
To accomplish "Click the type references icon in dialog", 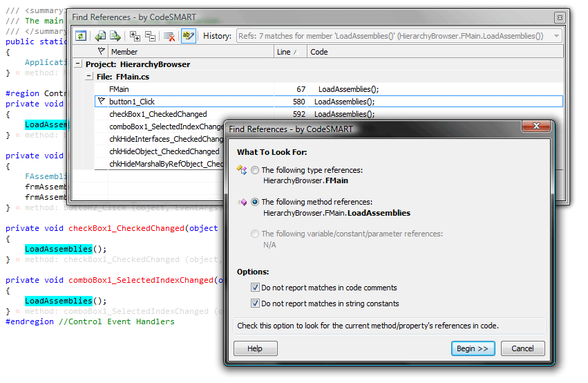I will pyautogui.click(x=242, y=170).
